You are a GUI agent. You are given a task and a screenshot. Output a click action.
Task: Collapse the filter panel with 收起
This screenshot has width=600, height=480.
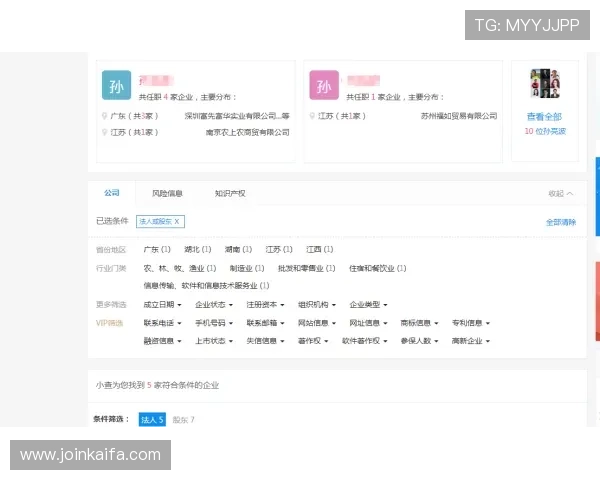(561, 194)
